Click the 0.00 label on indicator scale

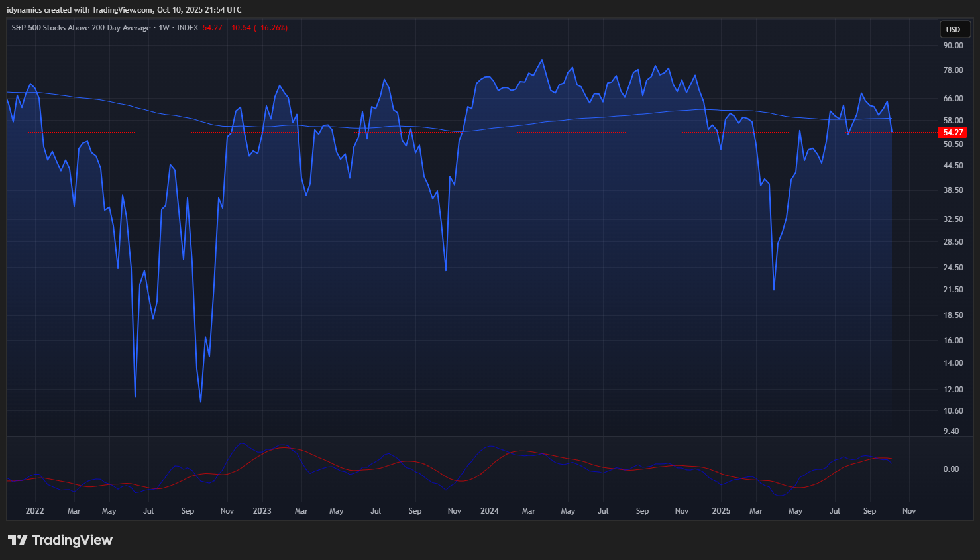tap(951, 469)
